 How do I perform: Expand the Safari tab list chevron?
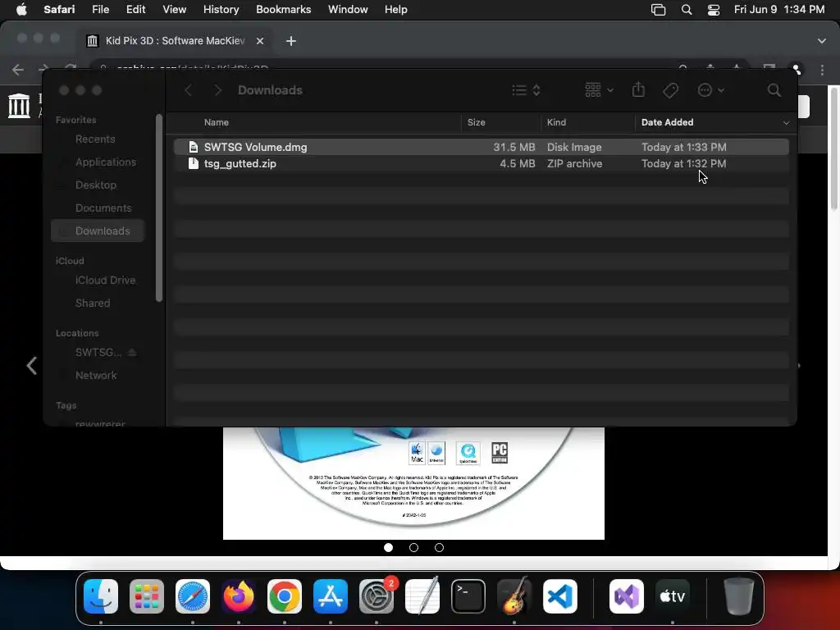(x=822, y=41)
